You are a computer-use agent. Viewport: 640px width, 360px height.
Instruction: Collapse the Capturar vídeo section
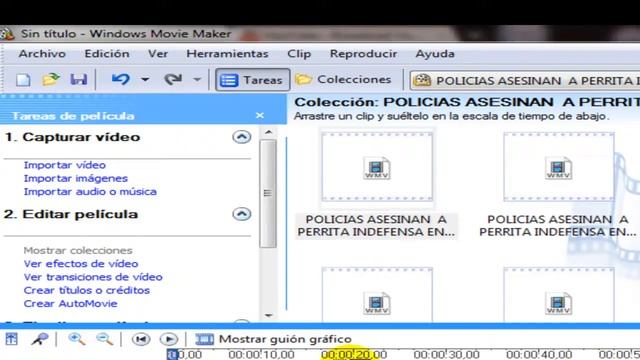click(x=242, y=137)
